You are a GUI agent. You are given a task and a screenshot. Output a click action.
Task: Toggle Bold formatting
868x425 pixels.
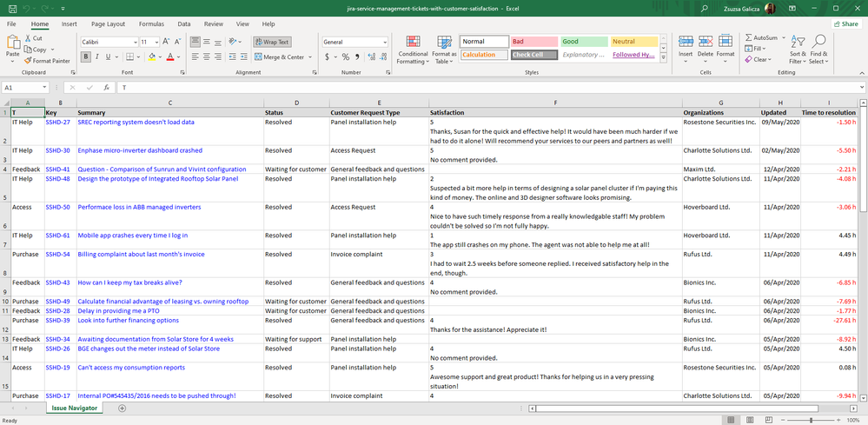click(x=86, y=57)
